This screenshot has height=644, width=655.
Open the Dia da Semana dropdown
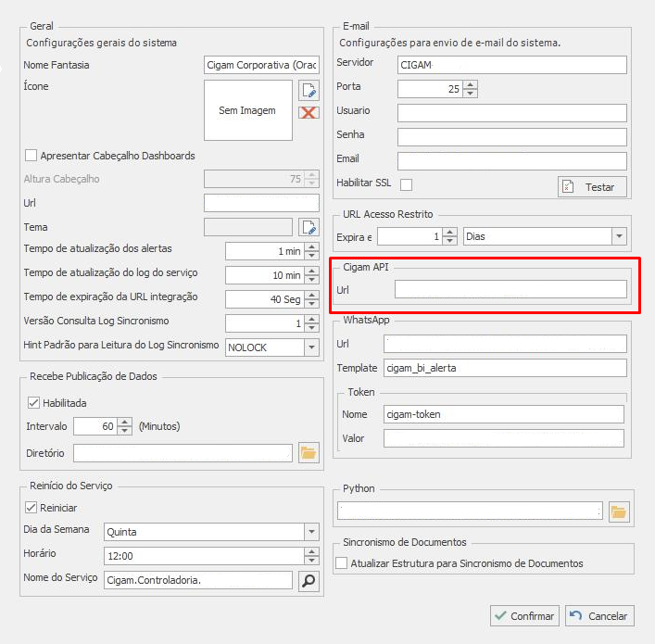(x=311, y=532)
